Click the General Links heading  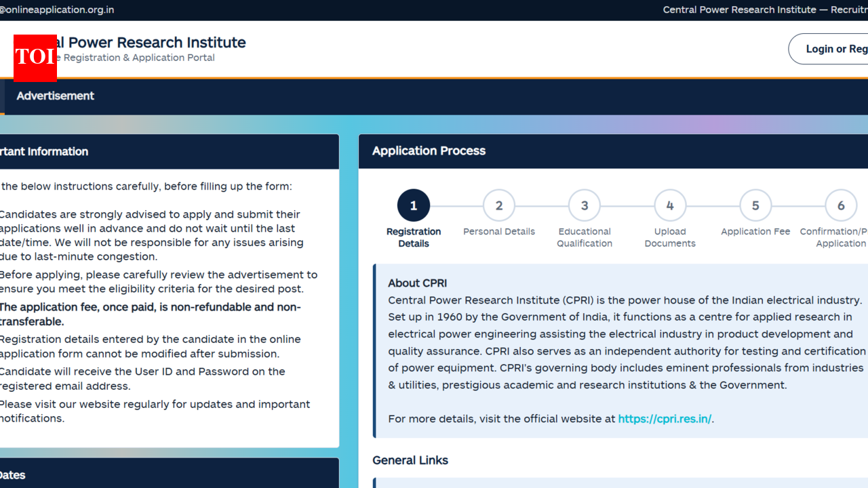point(410,460)
